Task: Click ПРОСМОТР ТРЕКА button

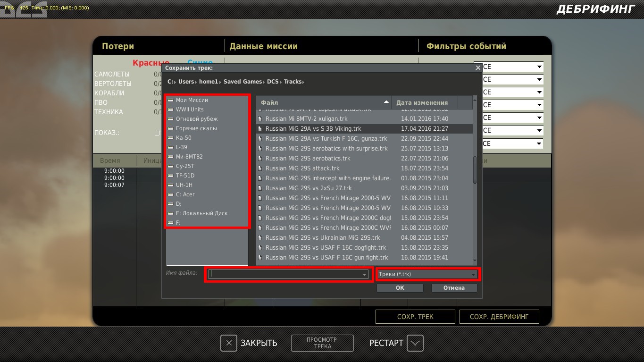Action: (x=322, y=343)
